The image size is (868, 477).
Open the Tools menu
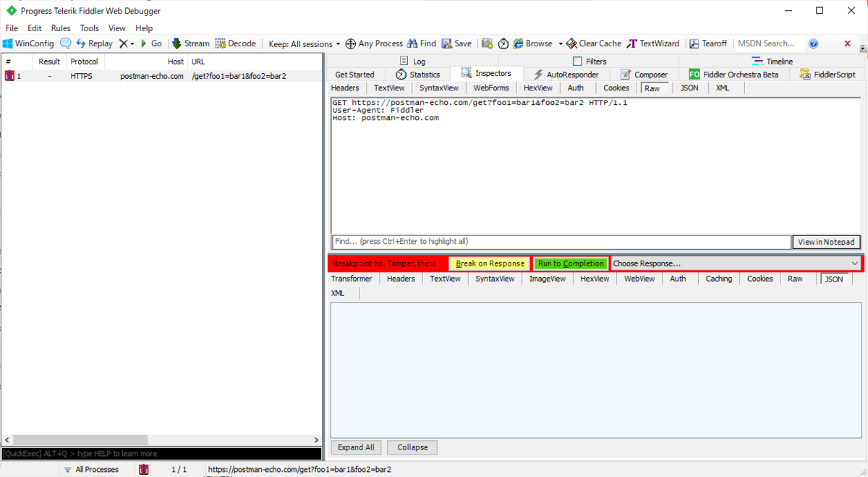[x=90, y=28]
